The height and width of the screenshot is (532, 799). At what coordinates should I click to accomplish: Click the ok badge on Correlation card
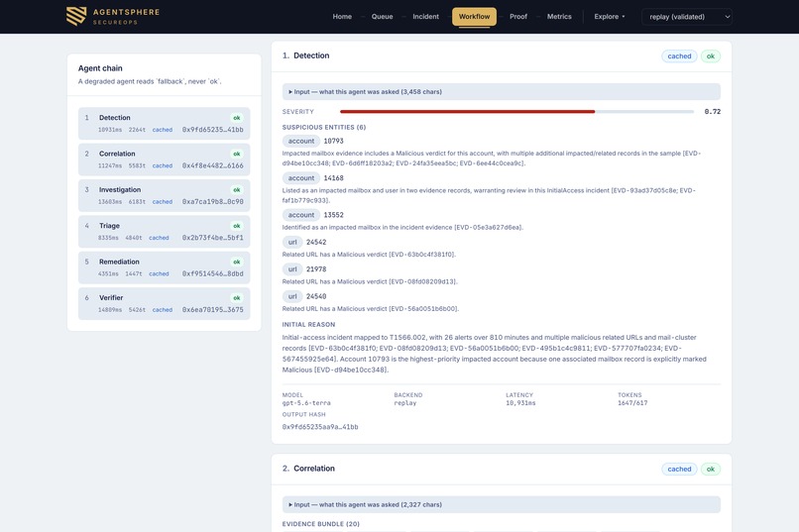click(711, 469)
